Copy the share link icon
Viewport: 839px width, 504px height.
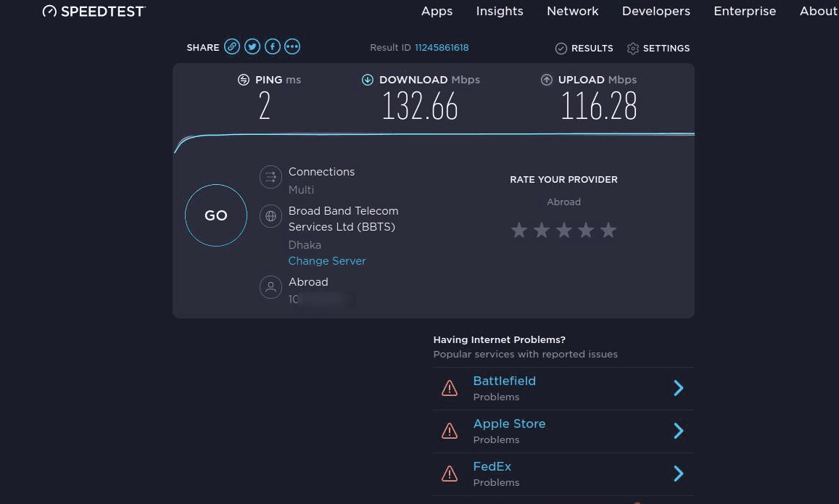[232, 47]
